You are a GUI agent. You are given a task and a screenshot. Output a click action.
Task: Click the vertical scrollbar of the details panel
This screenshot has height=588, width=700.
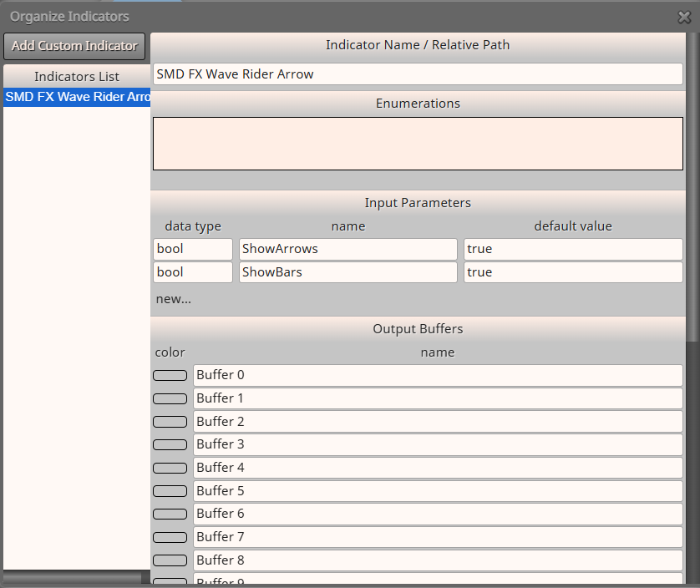(x=692, y=188)
